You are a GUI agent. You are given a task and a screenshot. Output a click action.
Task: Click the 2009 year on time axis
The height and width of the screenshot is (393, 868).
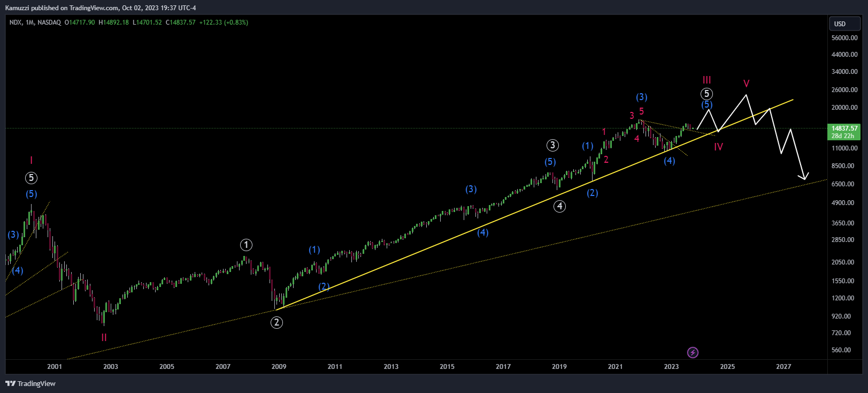point(279,367)
